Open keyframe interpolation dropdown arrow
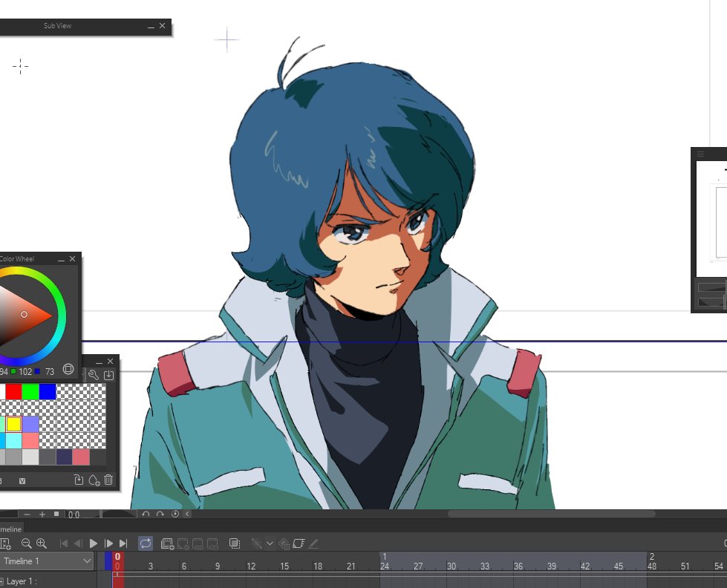The height and width of the screenshot is (588, 727). click(x=270, y=543)
